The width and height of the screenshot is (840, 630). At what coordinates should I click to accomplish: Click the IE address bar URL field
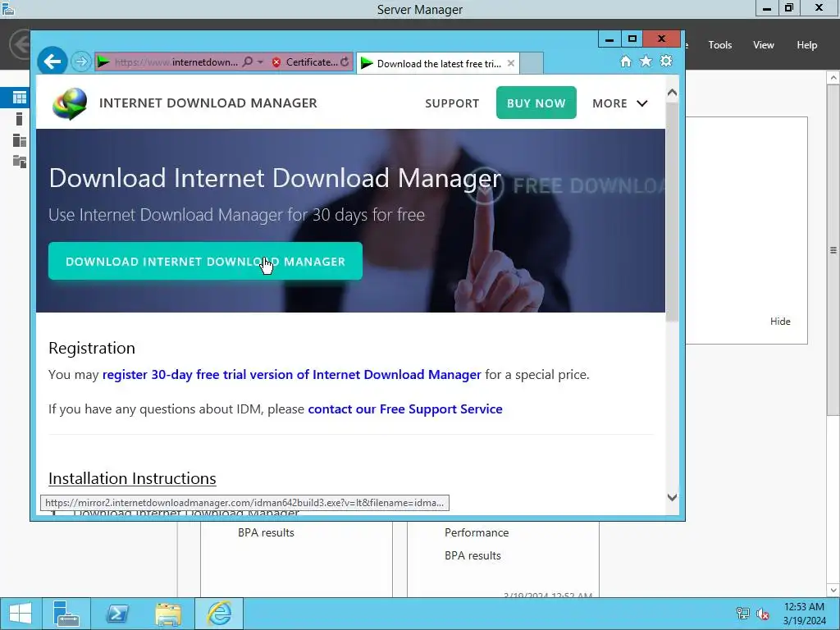(x=176, y=62)
